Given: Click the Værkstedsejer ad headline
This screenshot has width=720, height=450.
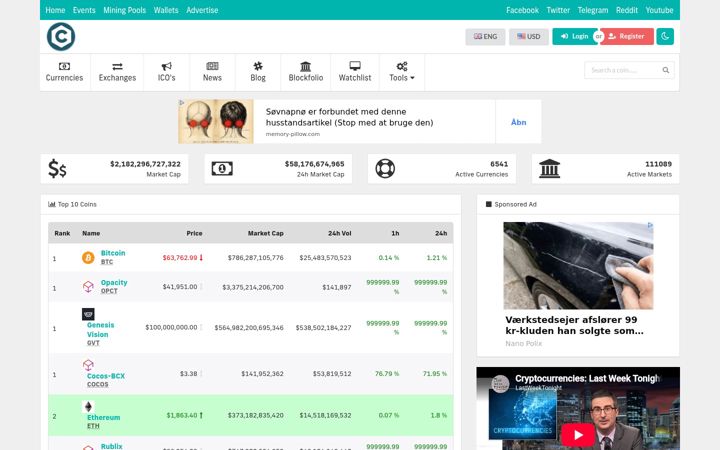Looking at the screenshot, I should pos(574,325).
